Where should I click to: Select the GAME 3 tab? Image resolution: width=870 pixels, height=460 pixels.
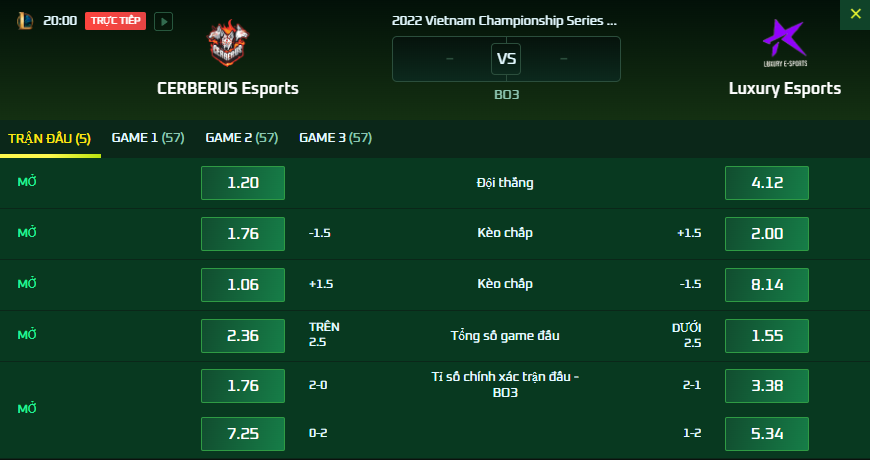coord(335,138)
